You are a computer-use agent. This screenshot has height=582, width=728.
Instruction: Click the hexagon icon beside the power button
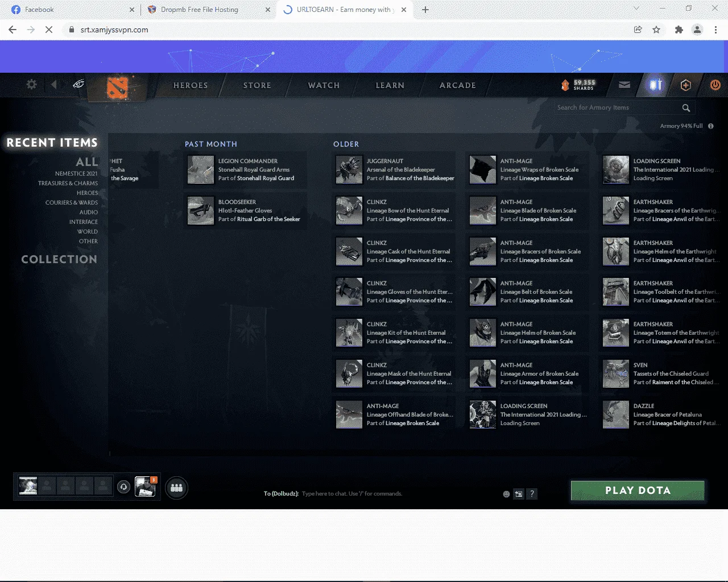coord(685,85)
